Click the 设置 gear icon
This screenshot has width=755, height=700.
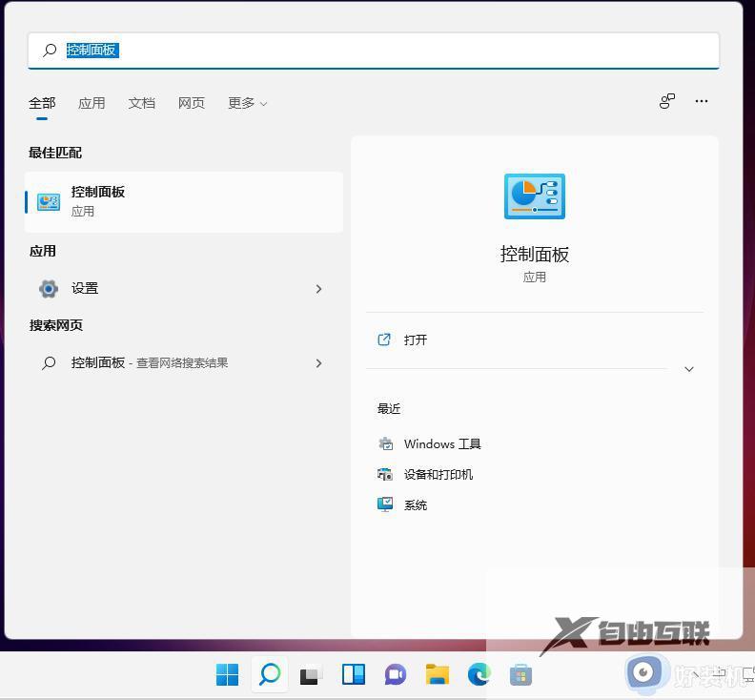tap(49, 289)
